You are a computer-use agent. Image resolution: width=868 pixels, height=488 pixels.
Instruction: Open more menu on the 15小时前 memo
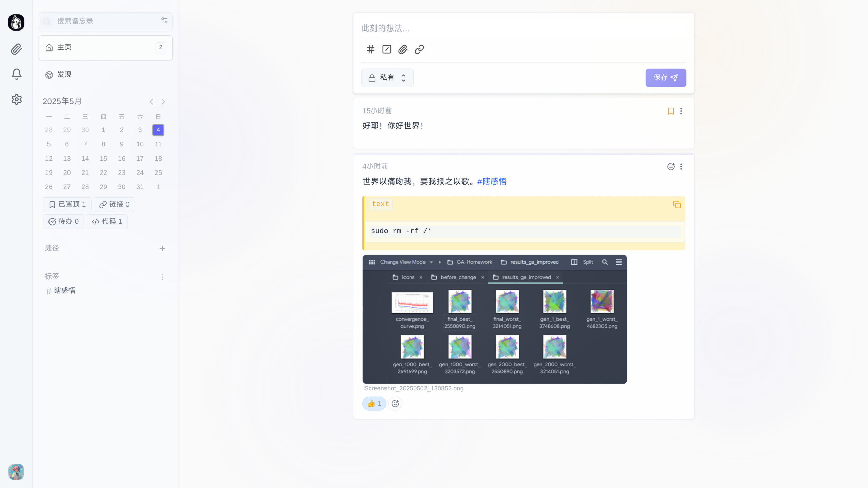(x=681, y=111)
